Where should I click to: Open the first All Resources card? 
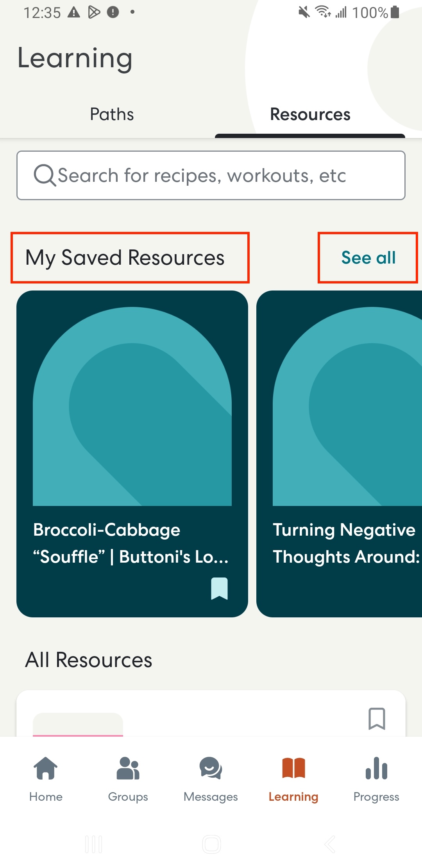[x=211, y=714]
